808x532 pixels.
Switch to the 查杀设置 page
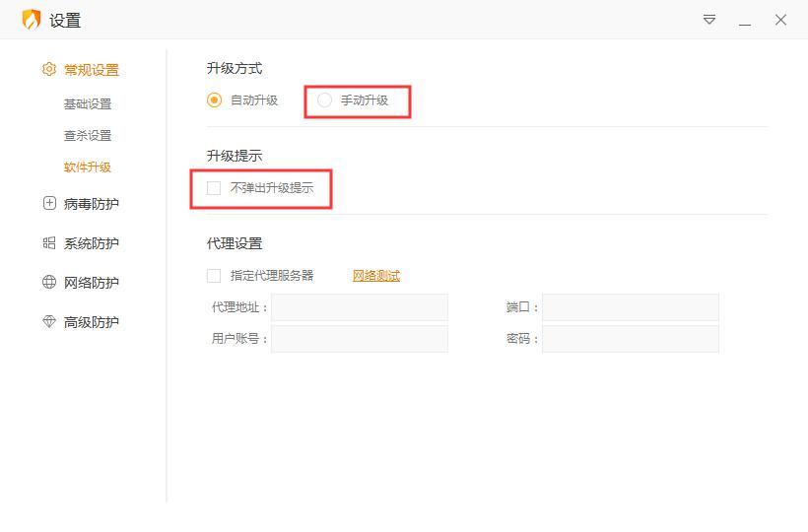click(88, 136)
